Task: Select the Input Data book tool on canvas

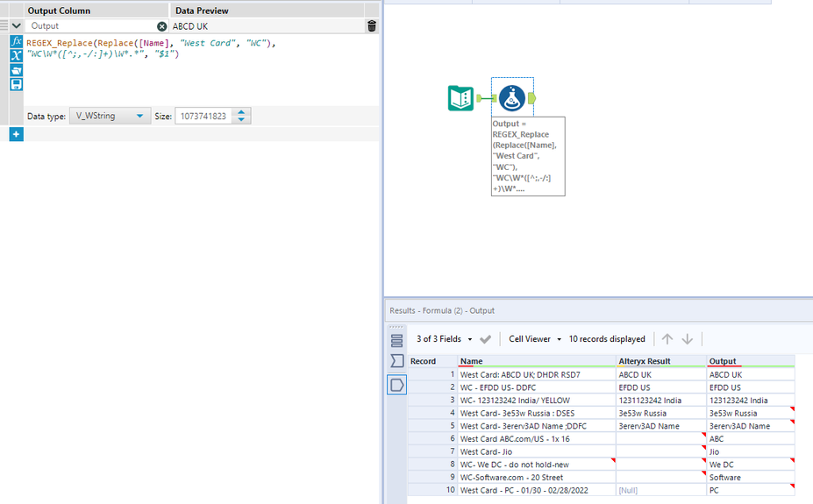Action: pyautogui.click(x=460, y=98)
